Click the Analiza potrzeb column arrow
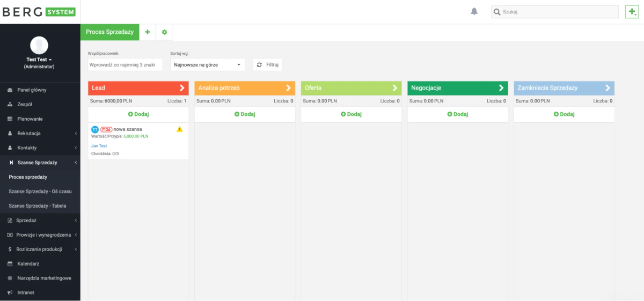This screenshot has height=301, width=644. [x=288, y=88]
